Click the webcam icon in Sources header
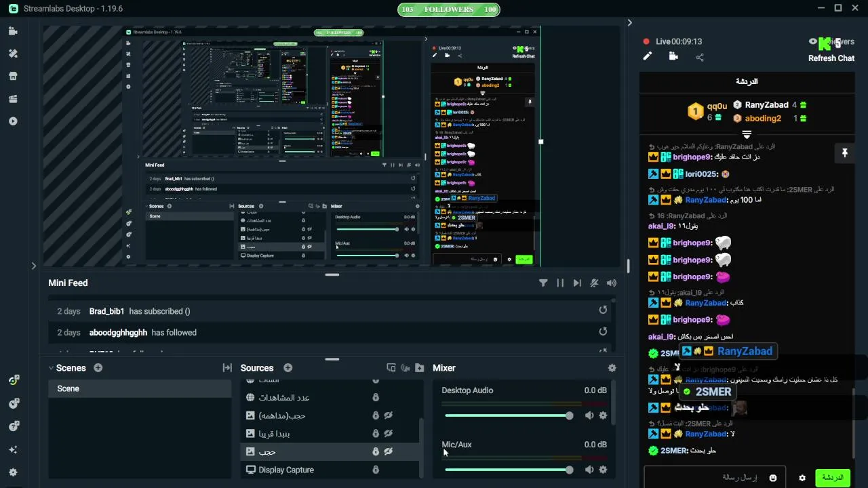 (406, 367)
